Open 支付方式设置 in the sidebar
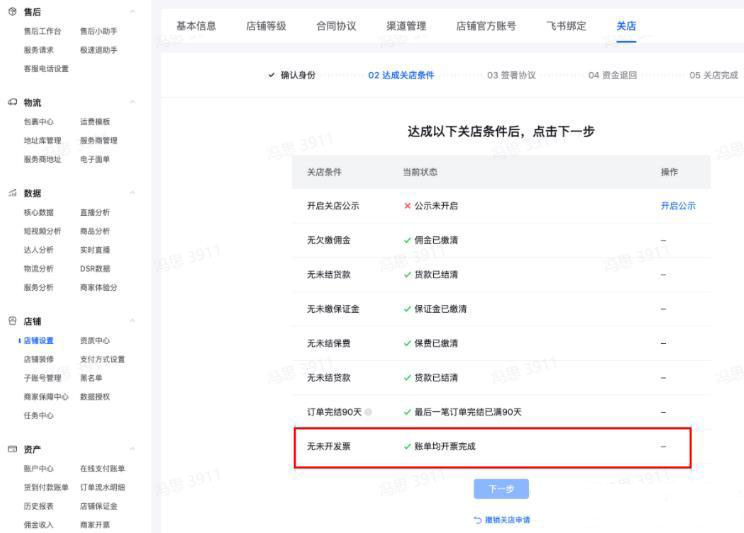The width and height of the screenshot is (744, 533). [102, 359]
